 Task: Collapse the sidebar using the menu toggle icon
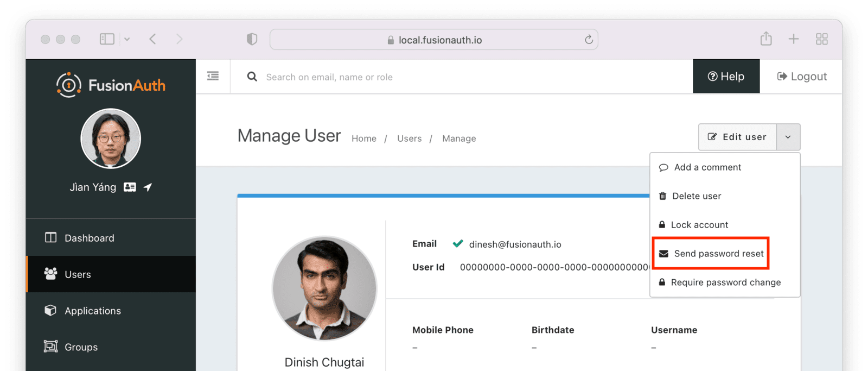(213, 76)
